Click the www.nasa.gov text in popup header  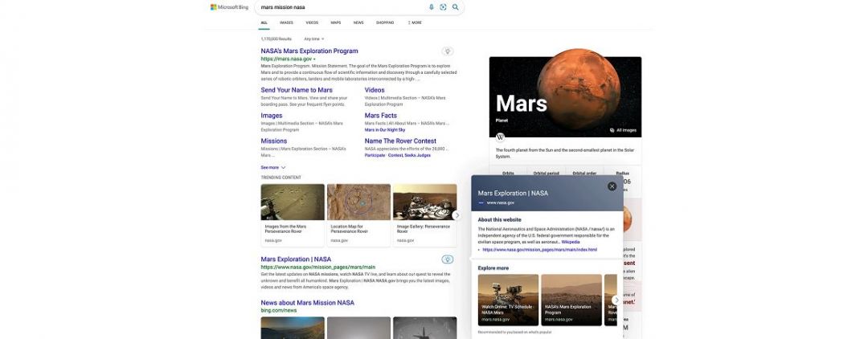point(501,203)
